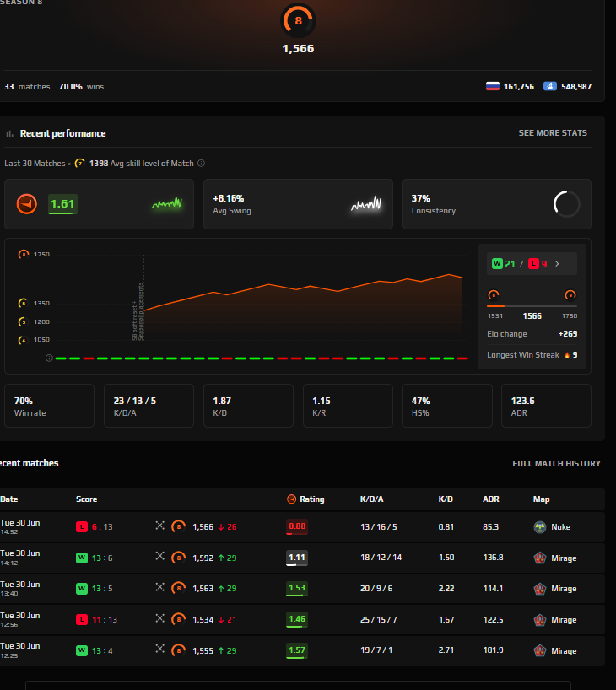Click the green W wins badge in summary
The height and width of the screenshot is (690, 616).
pyautogui.click(x=497, y=263)
